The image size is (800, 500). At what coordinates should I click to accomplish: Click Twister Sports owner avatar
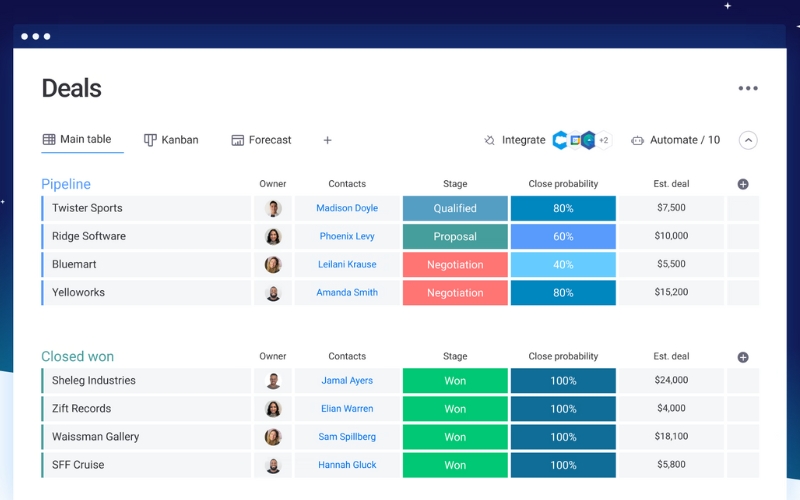273,209
